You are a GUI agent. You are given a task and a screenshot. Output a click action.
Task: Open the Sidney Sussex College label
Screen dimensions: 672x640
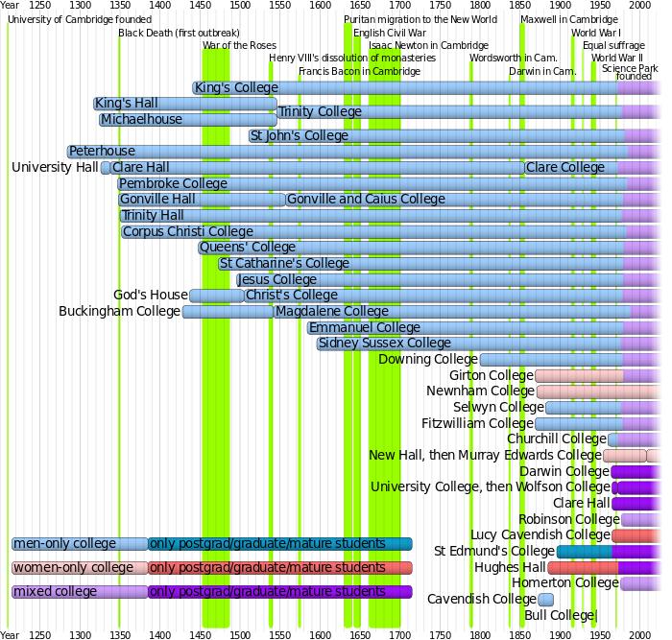[384, 344]
